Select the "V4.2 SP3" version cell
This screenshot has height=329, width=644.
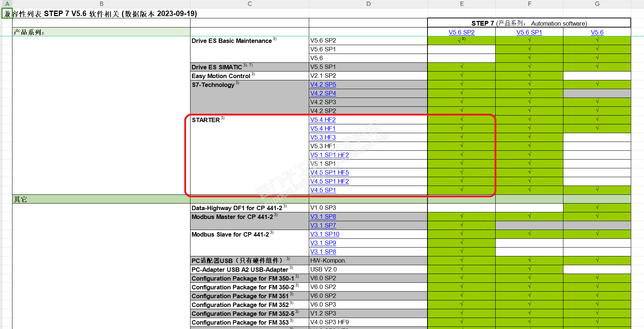(x=369, y=102)
